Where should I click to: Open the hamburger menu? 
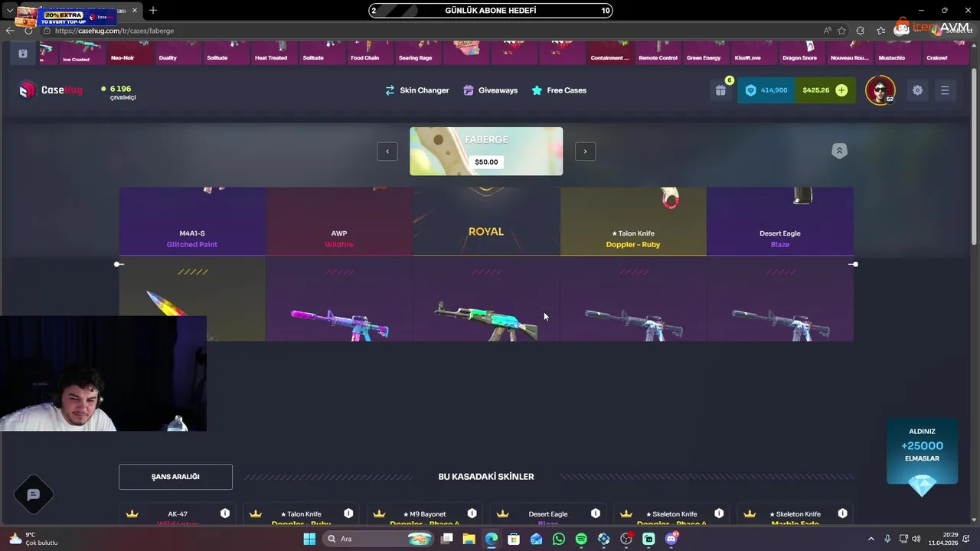(x=945, y=90)
